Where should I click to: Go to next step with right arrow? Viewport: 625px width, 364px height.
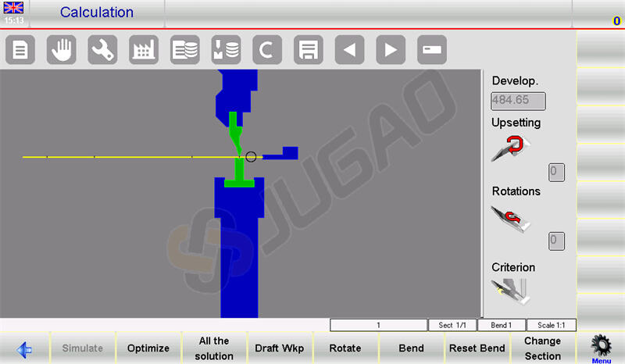click(391, 51)
